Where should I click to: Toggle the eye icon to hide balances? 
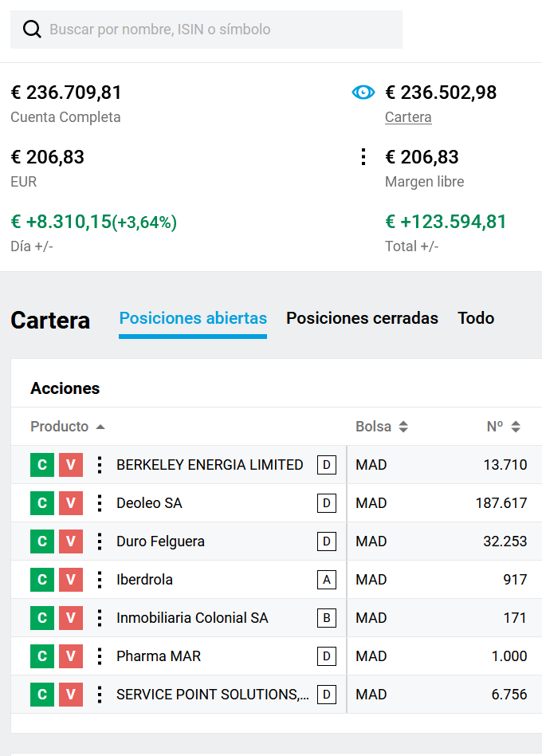tap(363, 93)
